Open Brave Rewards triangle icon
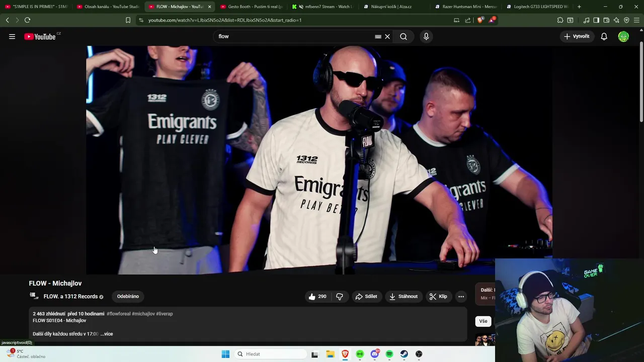The image size is (644, 362). [x=492, y=20]
